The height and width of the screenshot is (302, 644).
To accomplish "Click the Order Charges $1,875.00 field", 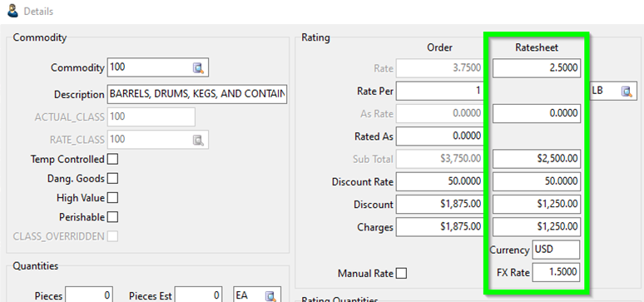I will click(x=440, y=227).
